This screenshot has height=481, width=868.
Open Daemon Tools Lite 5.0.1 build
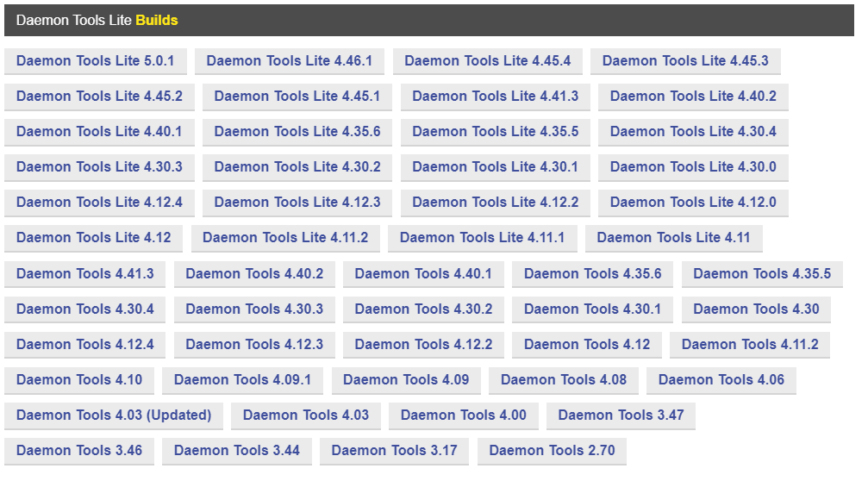(x=95, y=61)
